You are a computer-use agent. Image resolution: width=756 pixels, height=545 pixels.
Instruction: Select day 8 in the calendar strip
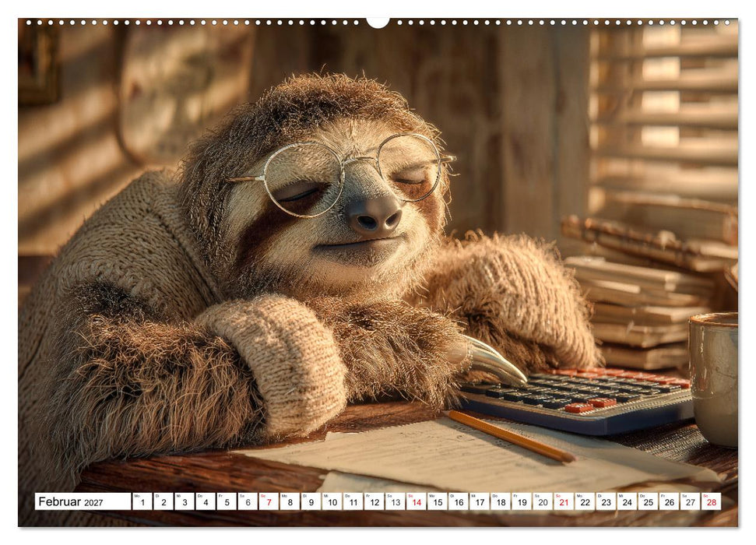tap(290, 501)
